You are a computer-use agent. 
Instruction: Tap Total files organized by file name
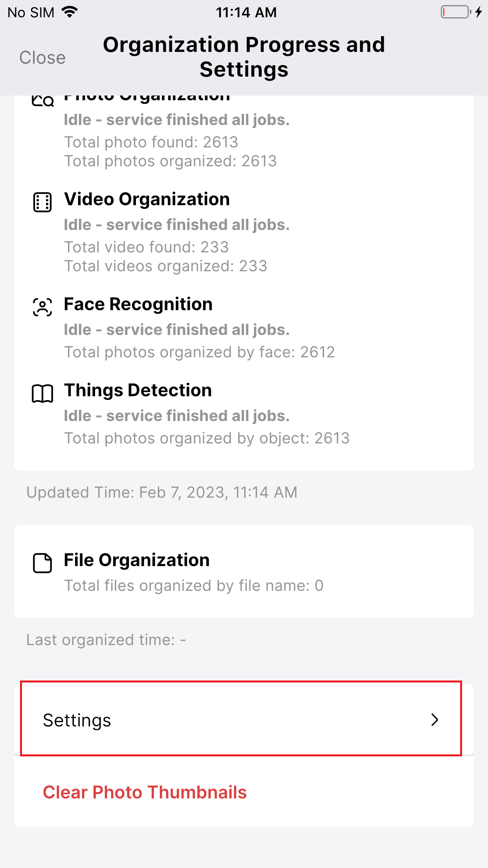tap(194, 586)
